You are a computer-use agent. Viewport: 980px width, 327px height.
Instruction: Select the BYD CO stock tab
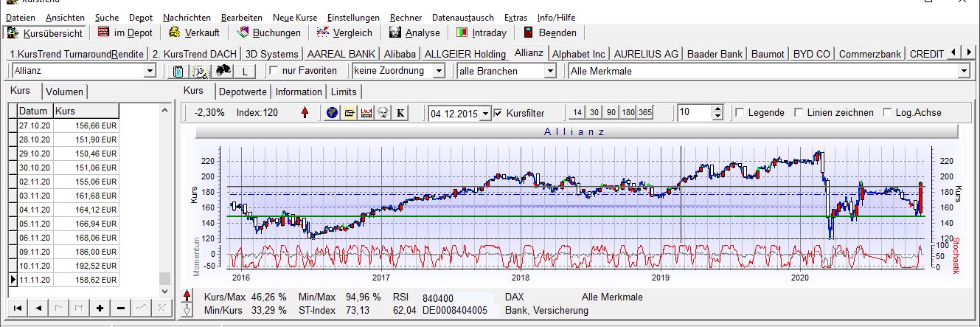coord(812,54)
